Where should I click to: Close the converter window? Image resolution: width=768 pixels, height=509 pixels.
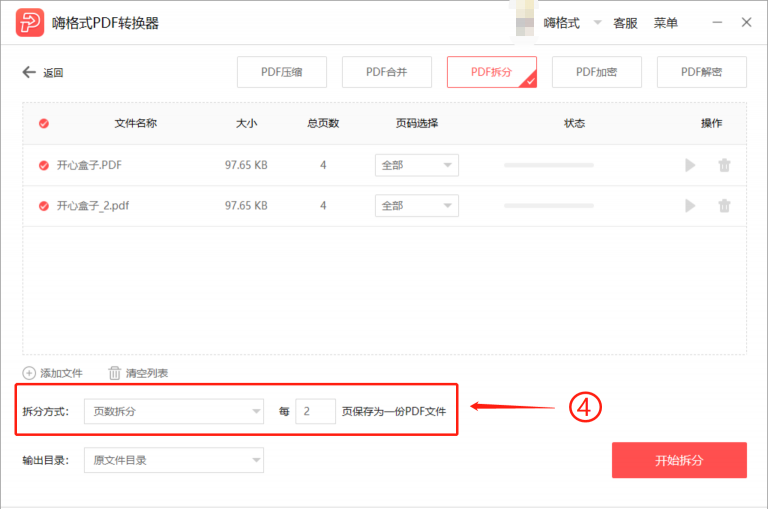(x=746, y=23)
